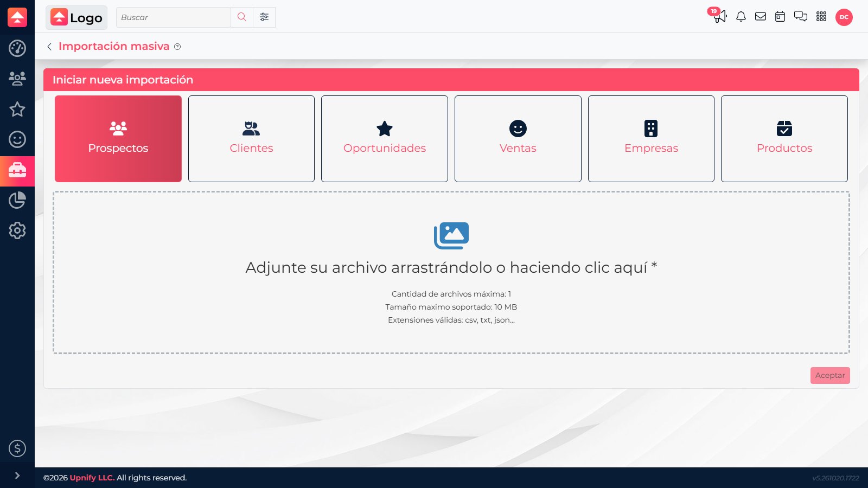
Task: Select the Oportunidades import type
Action: pos(385,139)
